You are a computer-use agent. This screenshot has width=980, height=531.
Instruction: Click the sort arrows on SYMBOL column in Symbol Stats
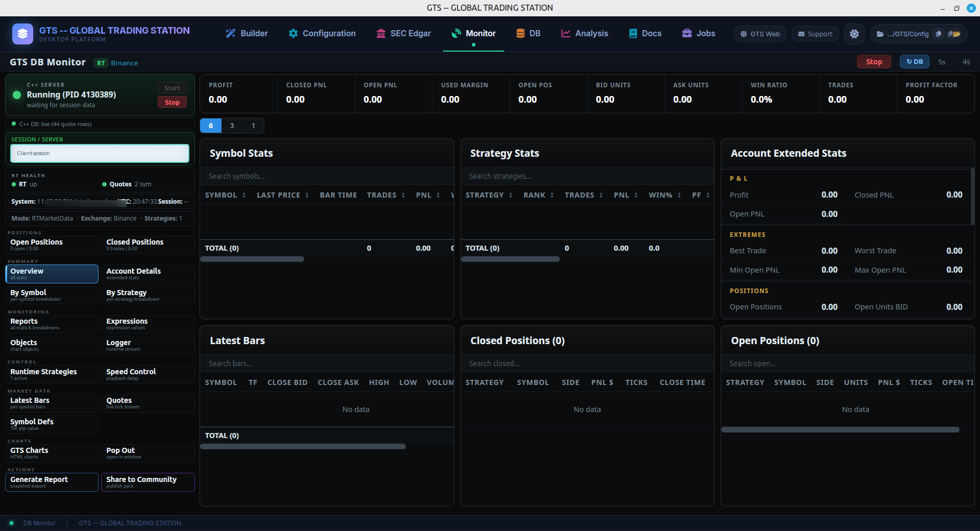244,196
